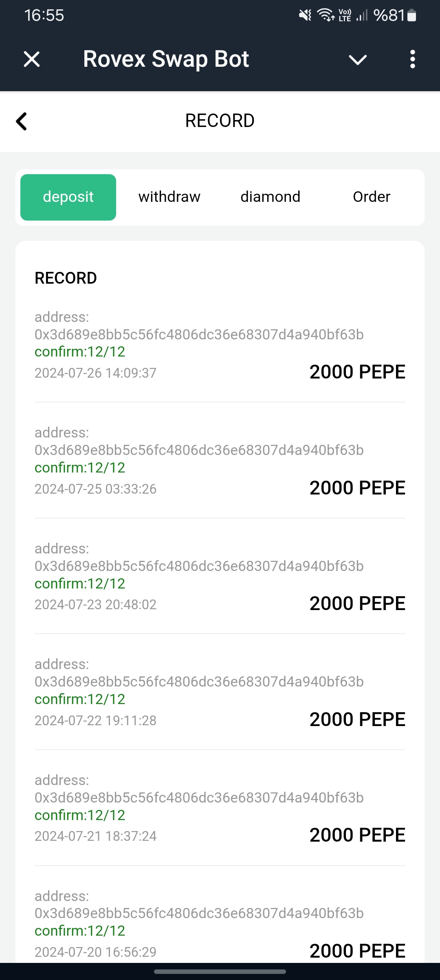Open the deposit record from 2024-07-21 18:37:24
The height and width of the screenshot is (980, 440).
pyautogui.click(x=220, y=808)
